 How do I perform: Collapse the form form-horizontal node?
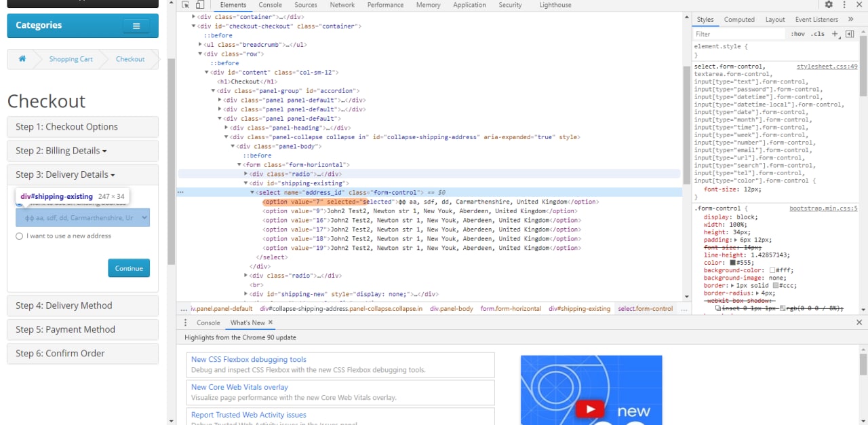239,165
